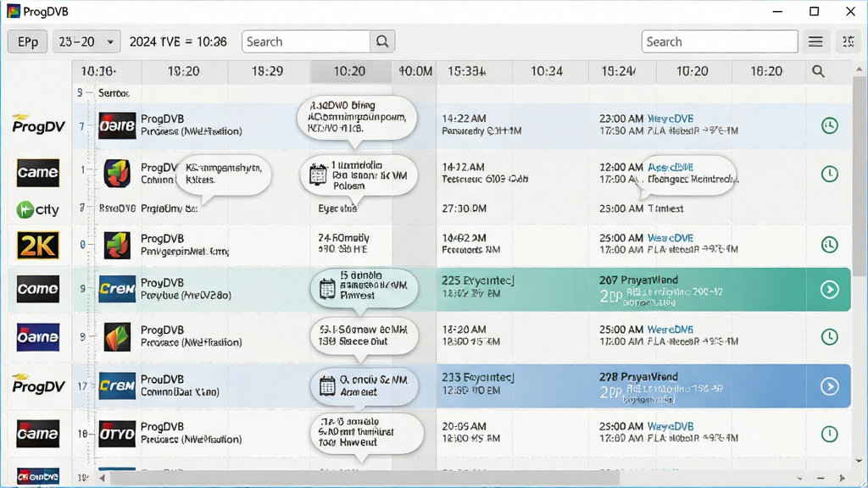Click the OTYO thumbnail

[x=117, y=434]
